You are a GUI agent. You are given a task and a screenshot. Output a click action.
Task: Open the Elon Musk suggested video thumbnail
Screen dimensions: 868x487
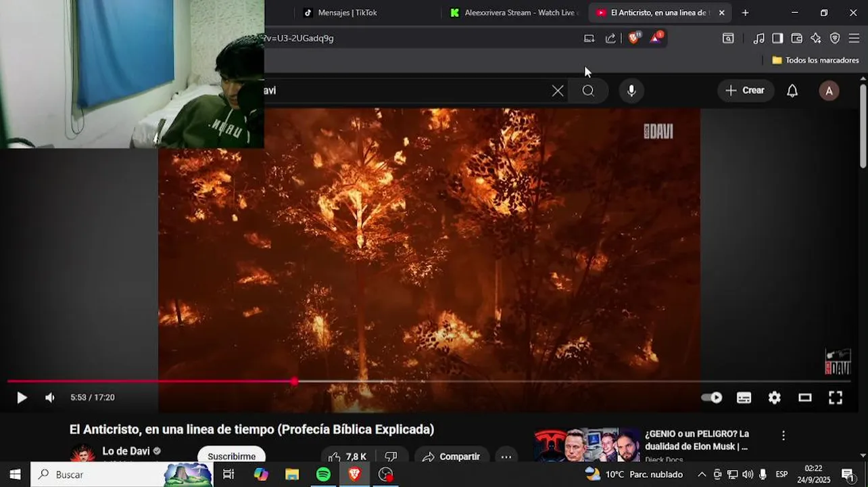pos(587,445)
